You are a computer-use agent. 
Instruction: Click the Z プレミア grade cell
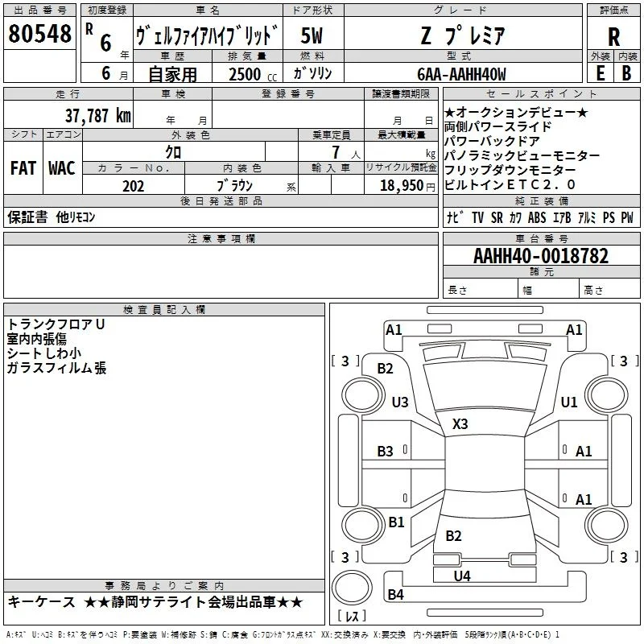[464, 35]
